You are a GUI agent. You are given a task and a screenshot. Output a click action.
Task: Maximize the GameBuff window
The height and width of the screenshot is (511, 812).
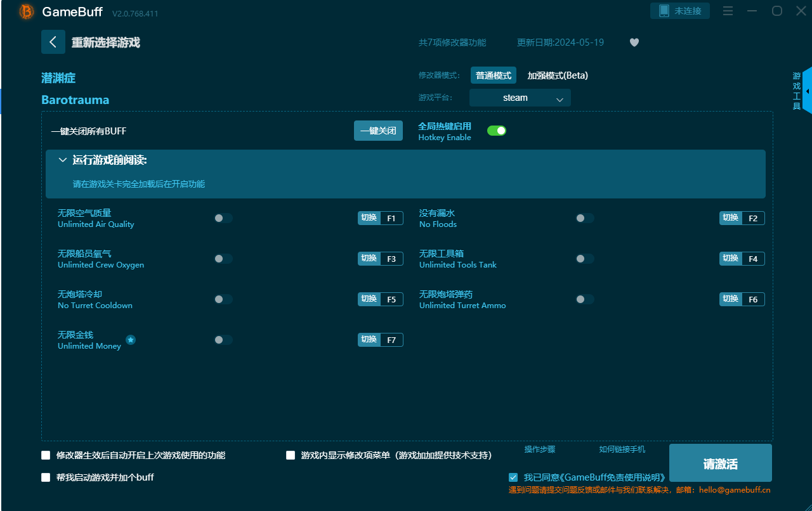777,11
